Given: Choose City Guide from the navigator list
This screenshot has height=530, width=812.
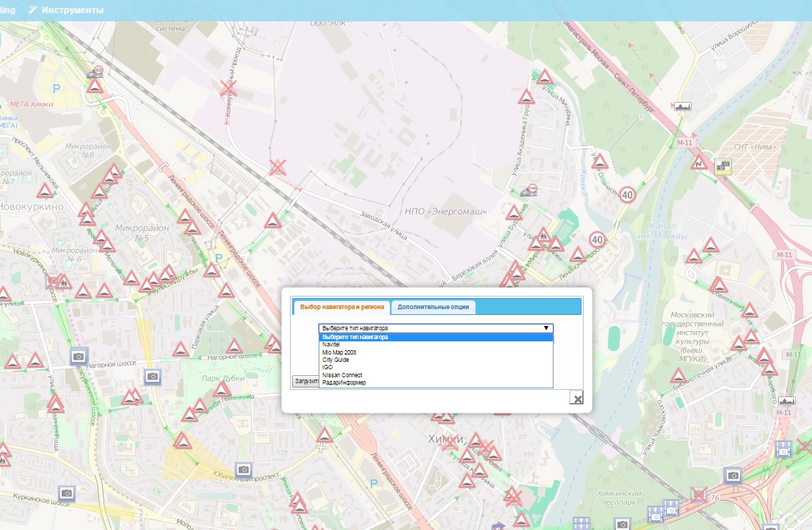Looking at the screenshot, I should click(336, 360).
